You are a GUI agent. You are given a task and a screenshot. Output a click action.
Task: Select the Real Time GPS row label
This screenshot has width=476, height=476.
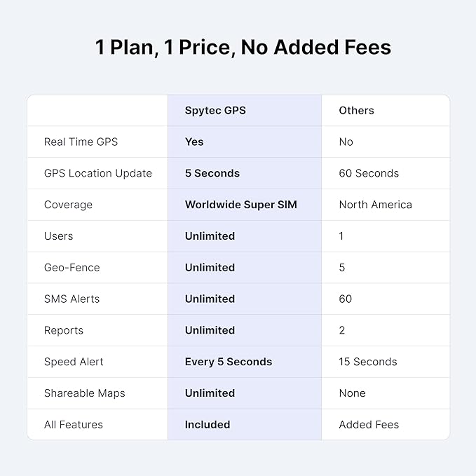click(x=81, y=142)
